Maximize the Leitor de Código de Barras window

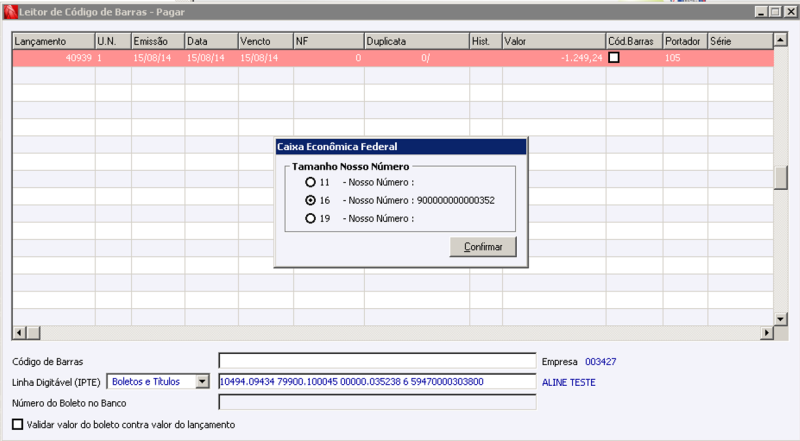[775, 12]
